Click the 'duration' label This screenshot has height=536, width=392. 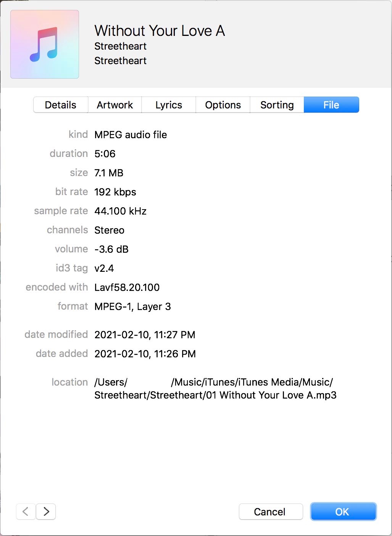[69, 153]
